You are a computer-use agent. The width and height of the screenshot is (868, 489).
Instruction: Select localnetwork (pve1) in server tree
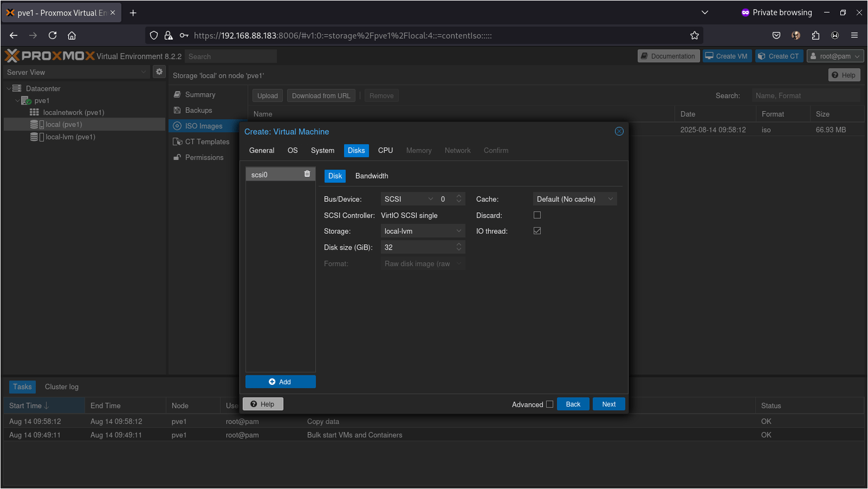tap(73, 112)
